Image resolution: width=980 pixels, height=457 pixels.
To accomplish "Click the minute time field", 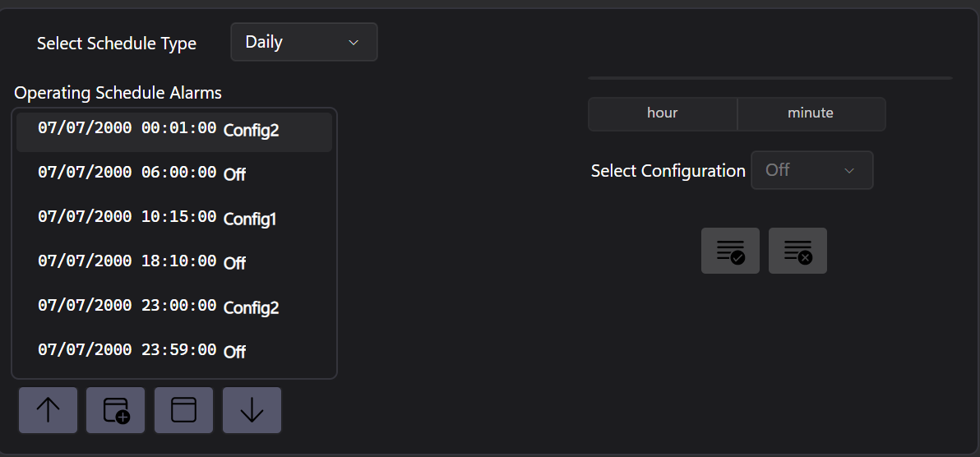I will (811, 113).
